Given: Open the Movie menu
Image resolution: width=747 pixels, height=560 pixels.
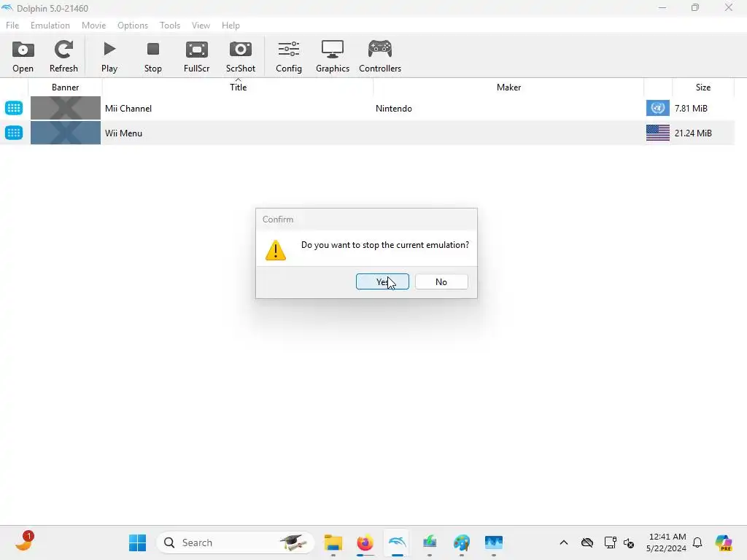Looking at the screenshot, I should pyautogui.click(x=94, y=26).
